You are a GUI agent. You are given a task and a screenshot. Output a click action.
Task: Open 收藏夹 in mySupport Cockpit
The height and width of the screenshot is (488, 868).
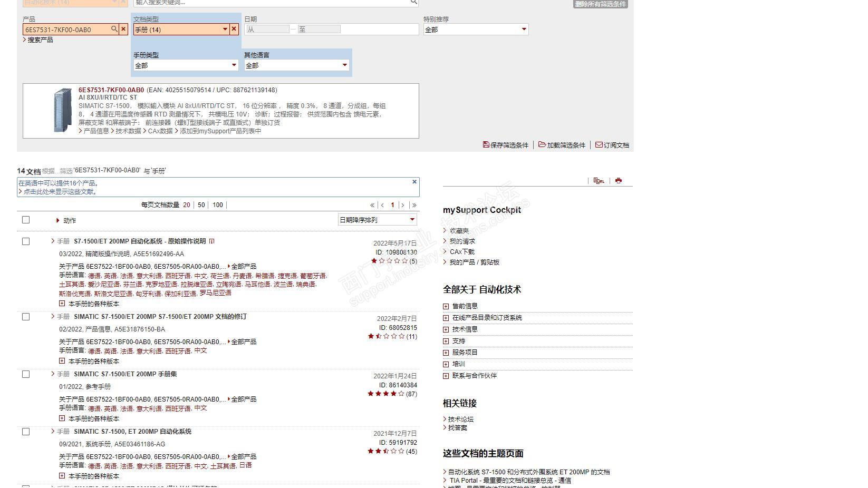pyautogui.click(x=459, y=231)
